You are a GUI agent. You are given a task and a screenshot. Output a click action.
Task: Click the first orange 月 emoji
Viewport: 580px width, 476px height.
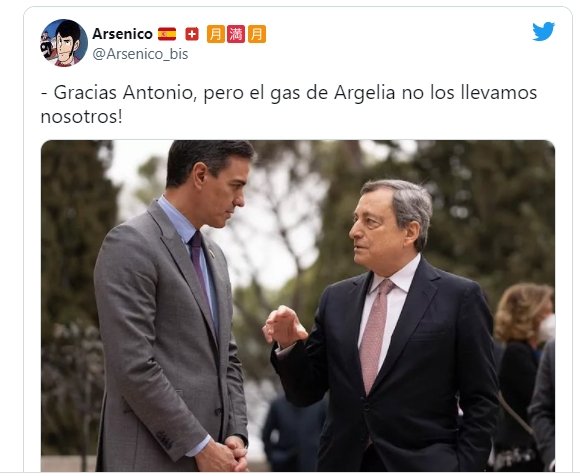[216, 34]
